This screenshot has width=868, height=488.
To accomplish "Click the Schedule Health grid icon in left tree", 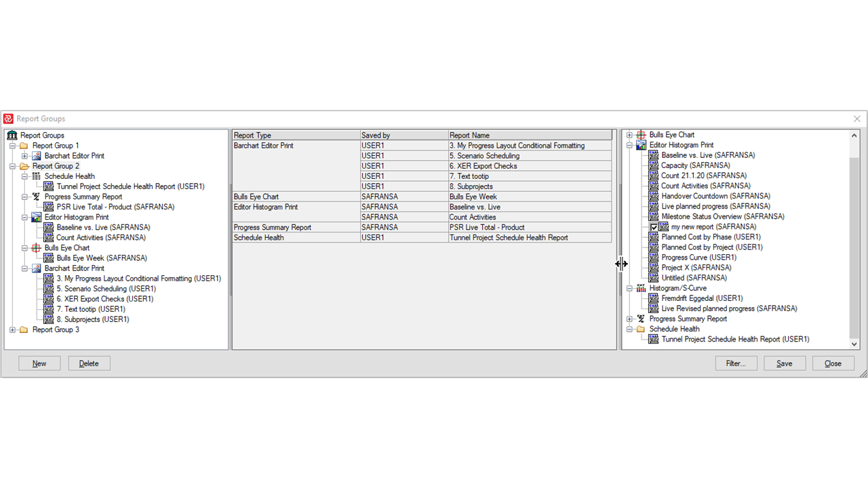I will pyautogui.click(x=37, y=176).
